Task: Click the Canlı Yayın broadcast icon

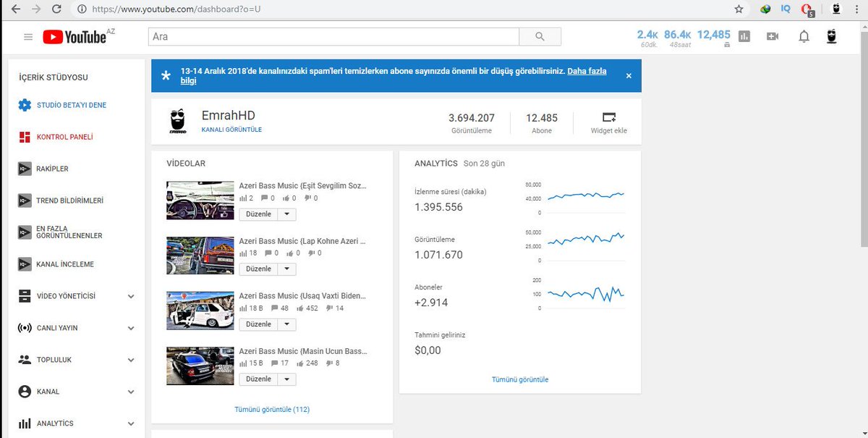Action: tap(25, 328)
